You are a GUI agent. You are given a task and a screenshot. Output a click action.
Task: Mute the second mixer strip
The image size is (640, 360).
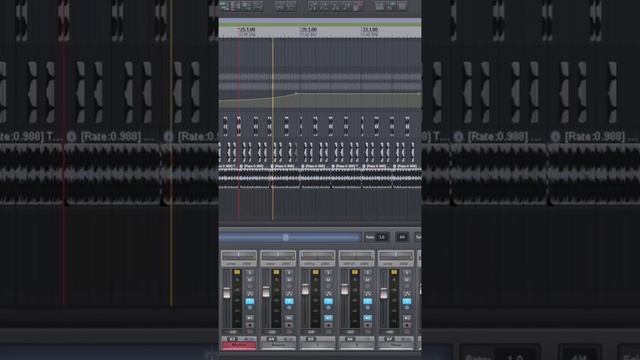[289, 280]
